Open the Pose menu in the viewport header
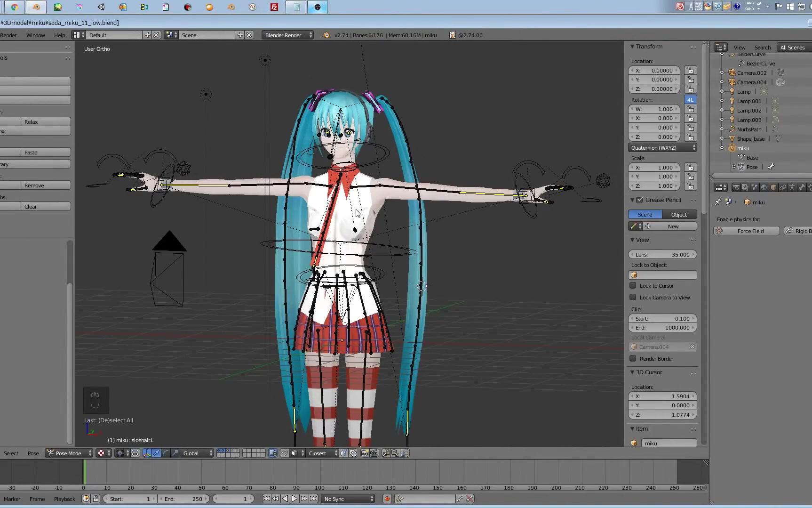 click(33, 453)
